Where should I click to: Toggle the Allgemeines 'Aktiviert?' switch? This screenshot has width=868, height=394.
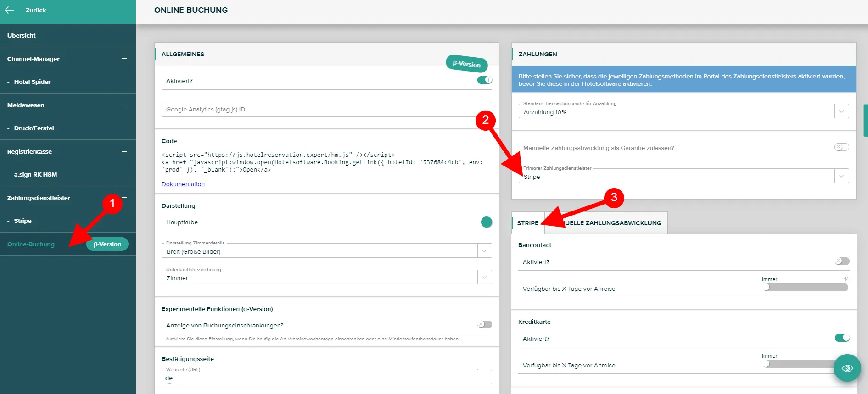click(485, 80)
